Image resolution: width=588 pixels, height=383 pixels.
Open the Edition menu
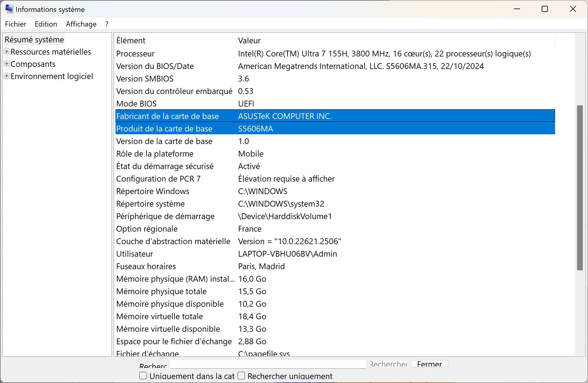tap(46, 24)
